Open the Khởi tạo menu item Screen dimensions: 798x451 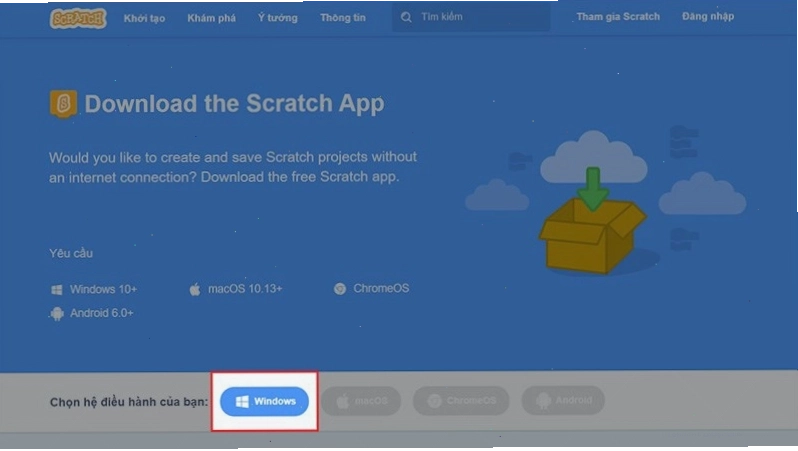click(x=145, y=18)
